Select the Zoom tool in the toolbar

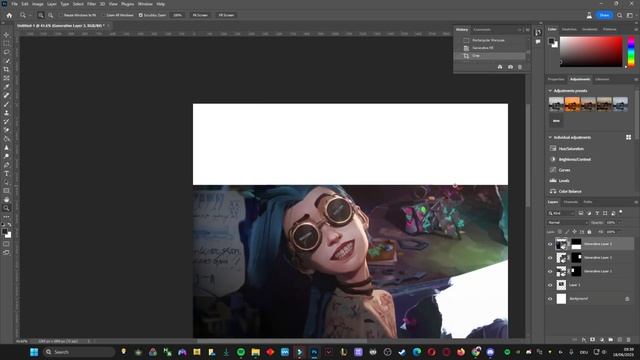pyautogui.click(x=6, y=208)
